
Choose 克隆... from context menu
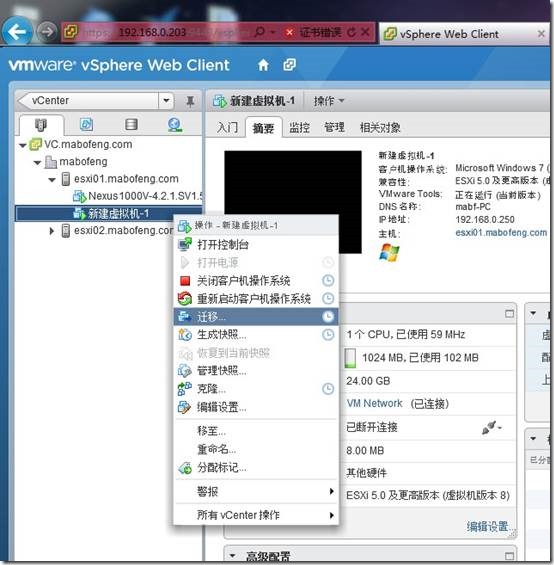coord(256,388)
